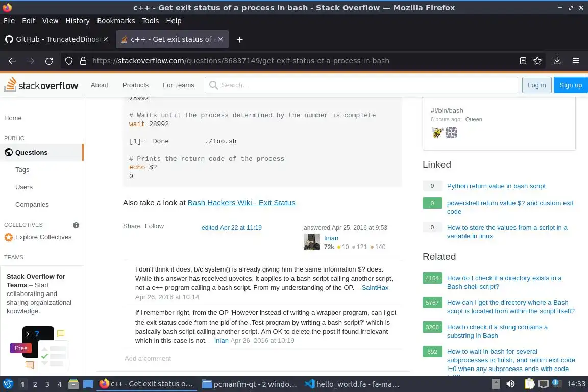
Task: Click the 4164 score badge in Related
Action: 432,278
